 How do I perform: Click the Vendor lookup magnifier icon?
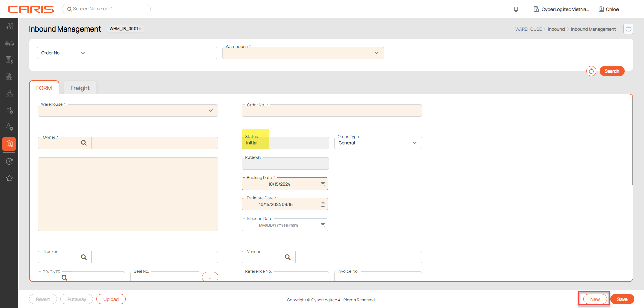click(287, 257)
